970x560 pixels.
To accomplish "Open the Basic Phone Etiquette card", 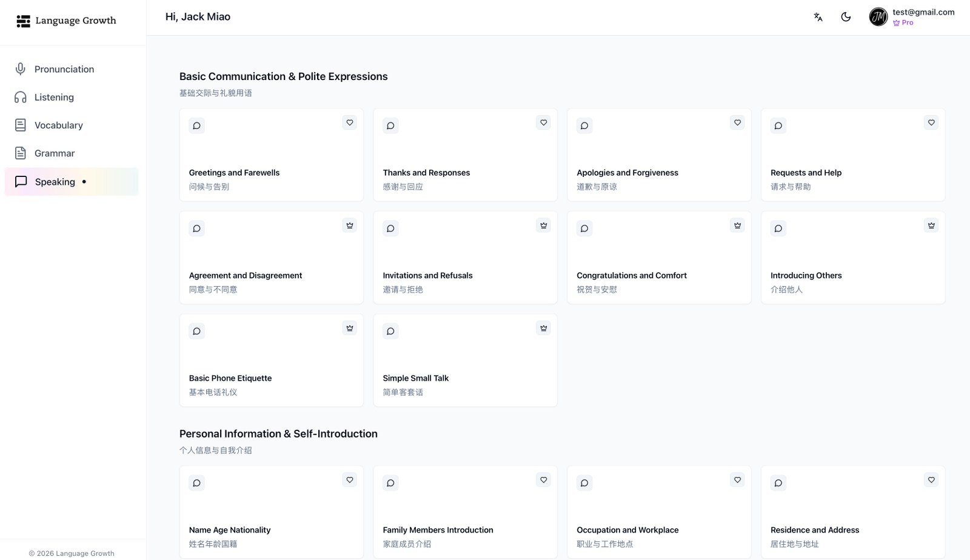I will pyautogui.click(x=230, y=378).
